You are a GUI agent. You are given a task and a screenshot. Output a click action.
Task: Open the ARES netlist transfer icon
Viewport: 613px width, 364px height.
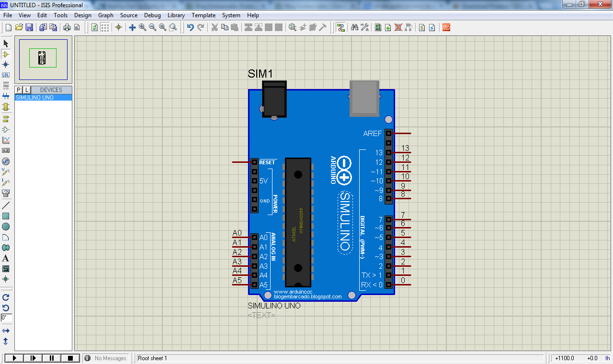(446, 27)
